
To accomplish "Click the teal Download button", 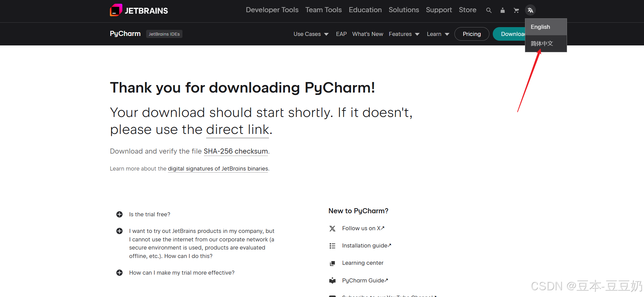I will pos(509,34).
